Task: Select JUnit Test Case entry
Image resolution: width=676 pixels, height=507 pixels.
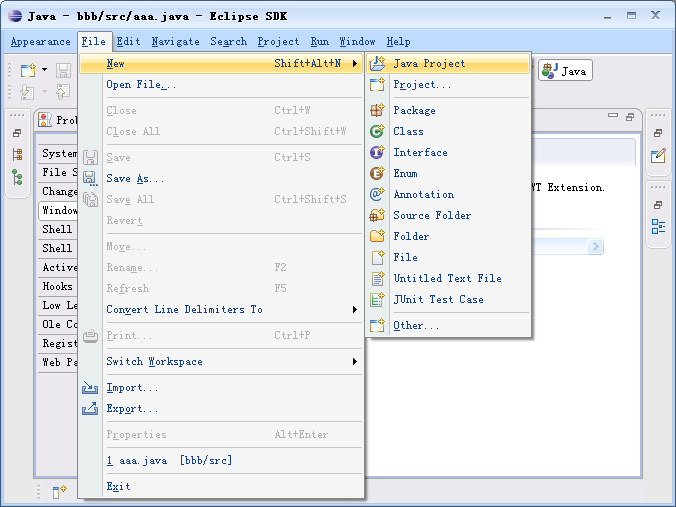Action: [x=448, y=299]
